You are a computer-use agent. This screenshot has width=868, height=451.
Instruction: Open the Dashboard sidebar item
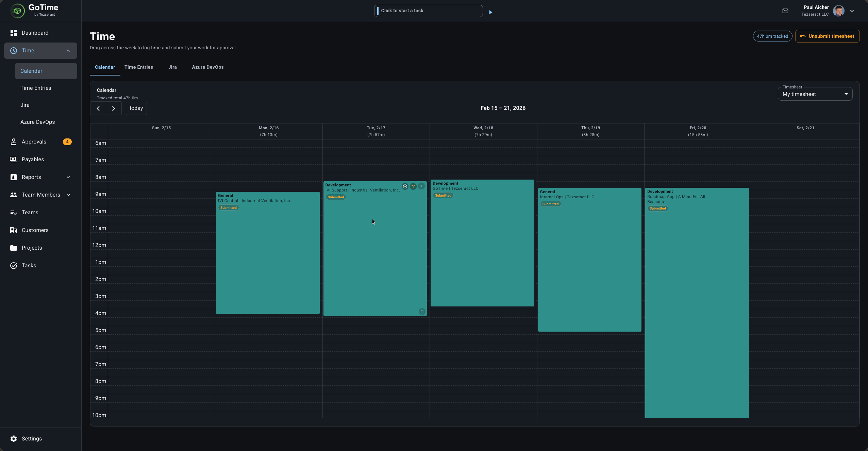(41, 33)
